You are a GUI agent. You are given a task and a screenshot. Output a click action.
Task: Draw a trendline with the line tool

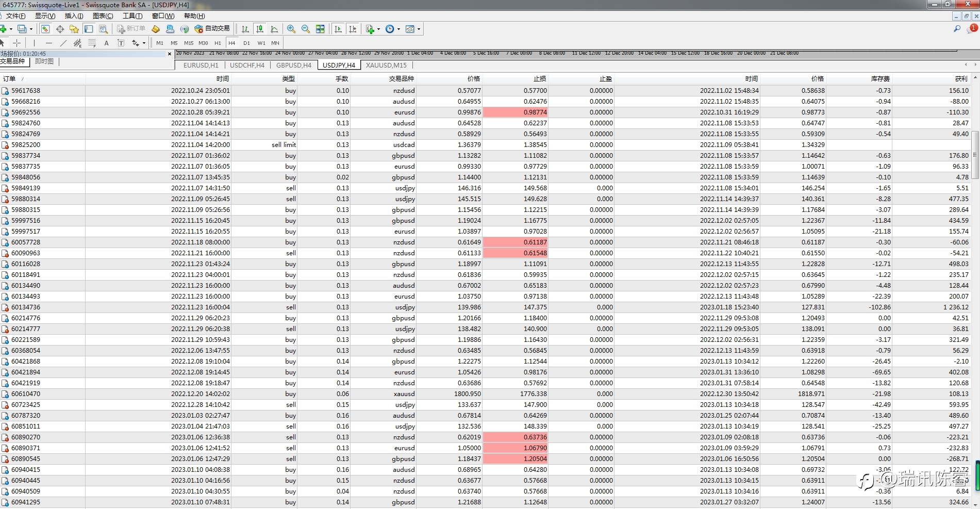tap(63, 43)
